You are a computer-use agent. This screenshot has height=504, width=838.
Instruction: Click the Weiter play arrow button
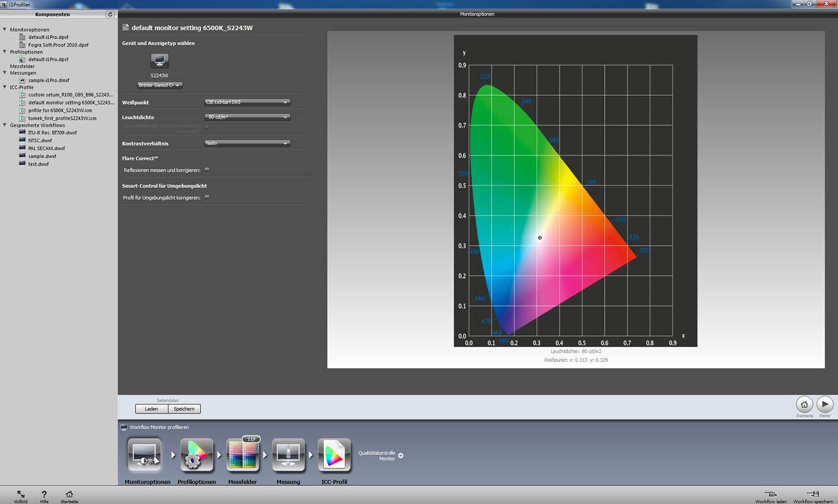pyautogui.click(x=825, y=404)
